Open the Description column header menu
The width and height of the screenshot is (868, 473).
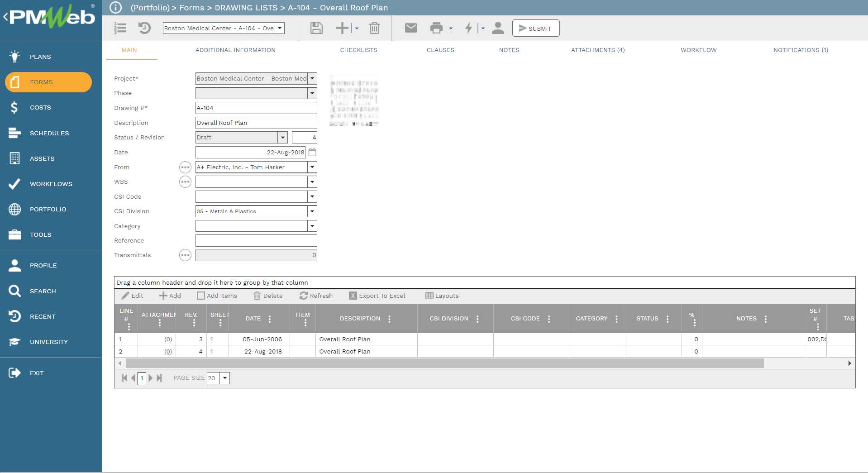pos(389,319)
